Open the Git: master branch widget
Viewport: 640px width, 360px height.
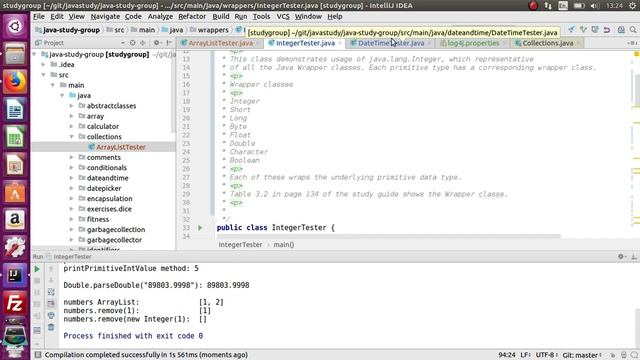click(582, 355)
